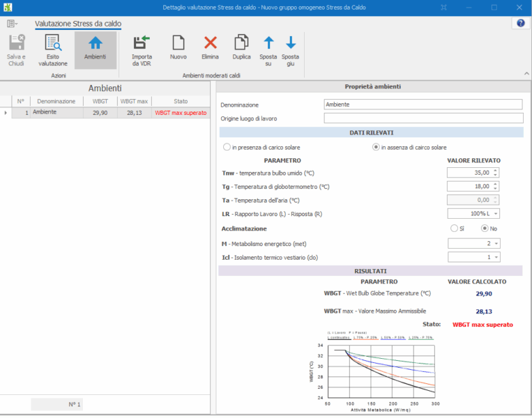This screenshot has height=418, width=532.
Task: Collapse the ribbon with chevron arrow
Action: [526, 73]
